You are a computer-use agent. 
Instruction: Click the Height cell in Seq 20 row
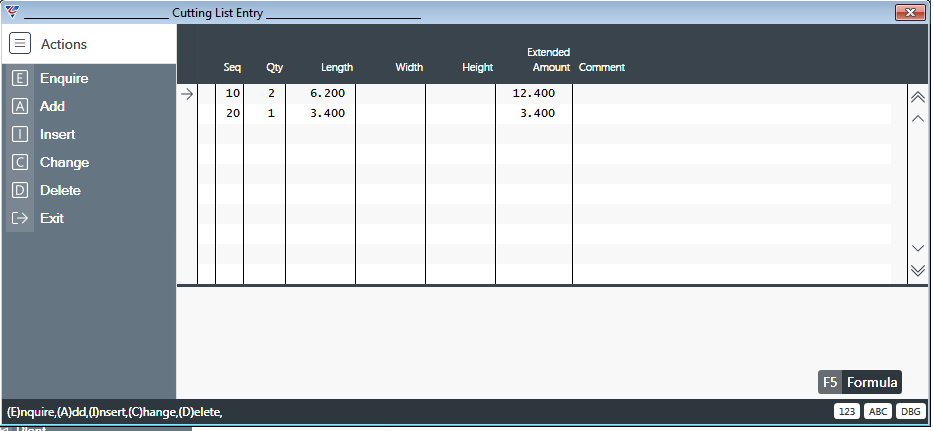pos(461,113)
